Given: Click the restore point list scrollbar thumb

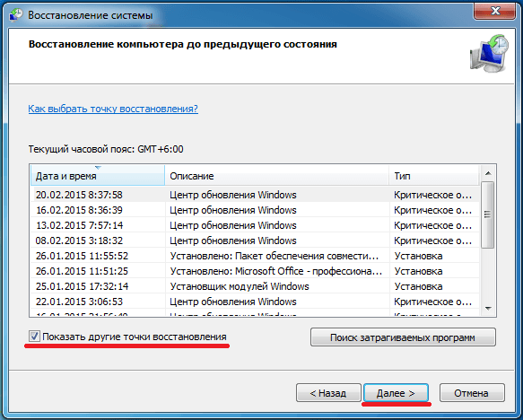Looking at the screenshot, I should tap(488, 214).
